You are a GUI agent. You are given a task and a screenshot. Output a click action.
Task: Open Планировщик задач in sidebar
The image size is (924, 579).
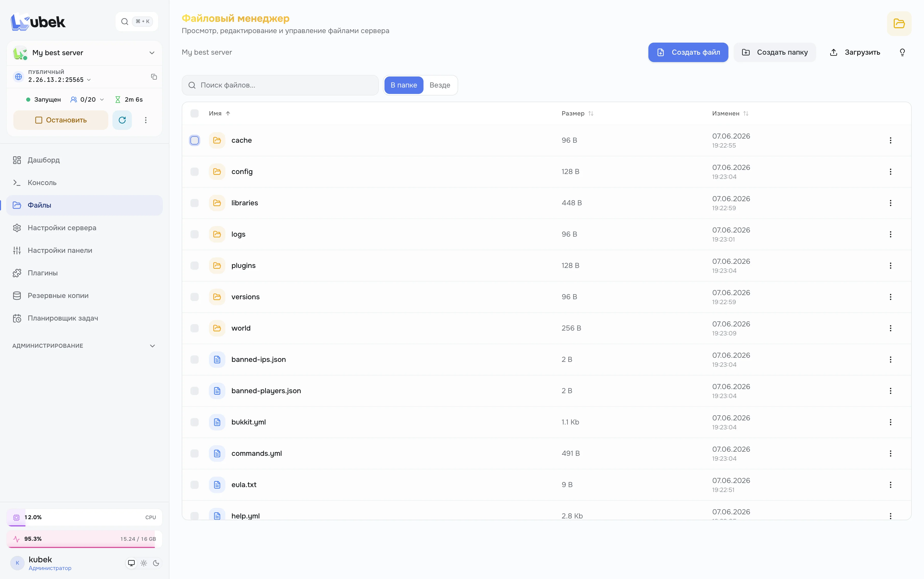point(84,318)
